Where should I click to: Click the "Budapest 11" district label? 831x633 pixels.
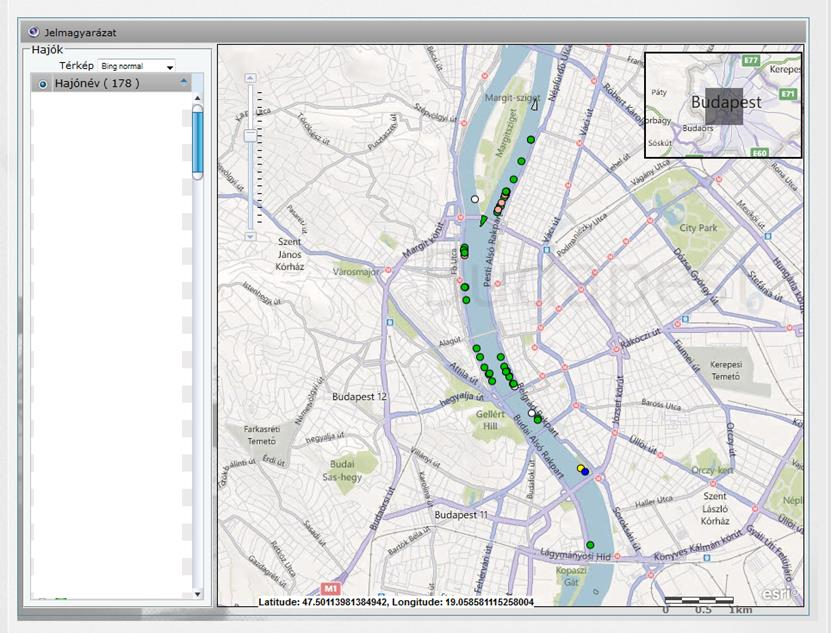click(461, 515)
